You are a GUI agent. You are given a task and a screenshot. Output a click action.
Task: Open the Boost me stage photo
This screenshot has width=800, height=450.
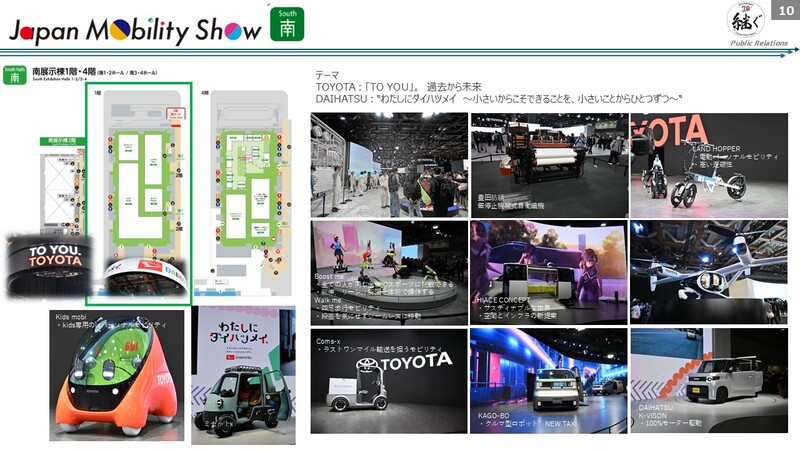[x=389, y=270]
